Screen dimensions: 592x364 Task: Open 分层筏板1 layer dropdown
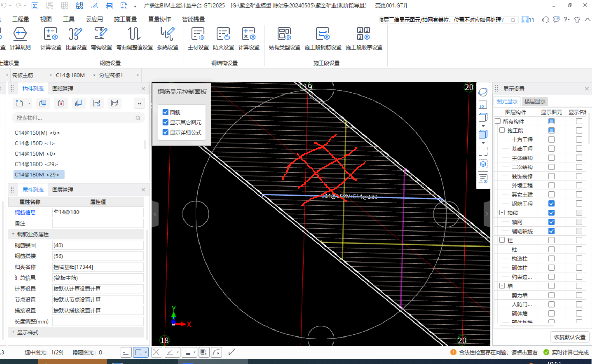138,75
